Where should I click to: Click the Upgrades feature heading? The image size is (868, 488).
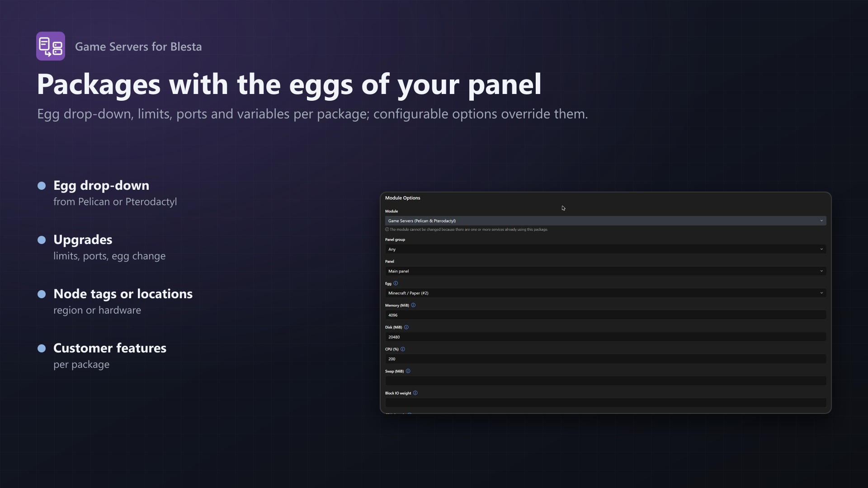83,239
